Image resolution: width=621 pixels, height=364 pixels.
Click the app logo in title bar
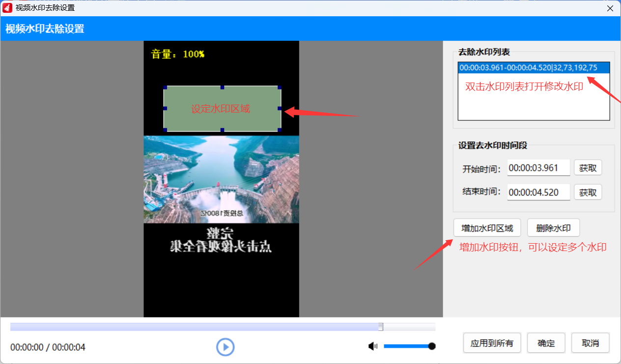coord(7,8)
